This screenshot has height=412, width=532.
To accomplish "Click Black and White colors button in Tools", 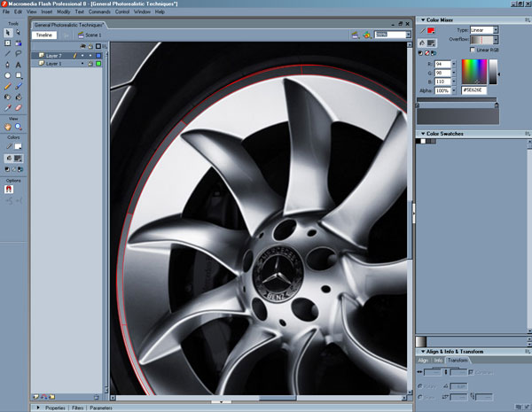I will pyautogui.click(x=7, y=169).
